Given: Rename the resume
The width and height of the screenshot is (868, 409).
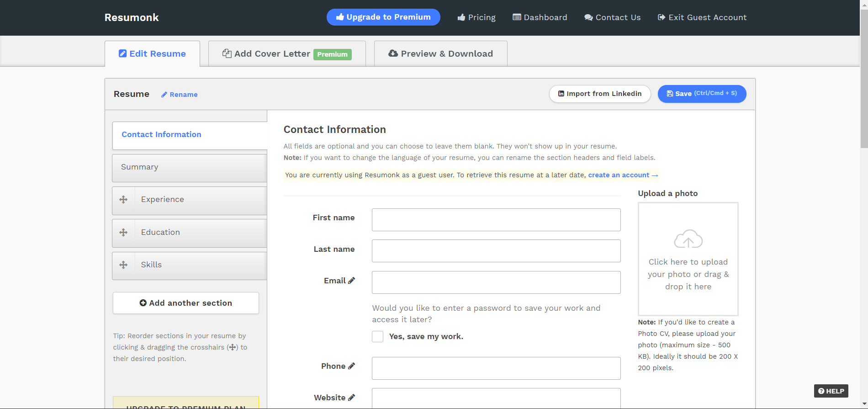Looking at the screenshot, I should click(179, 95).
